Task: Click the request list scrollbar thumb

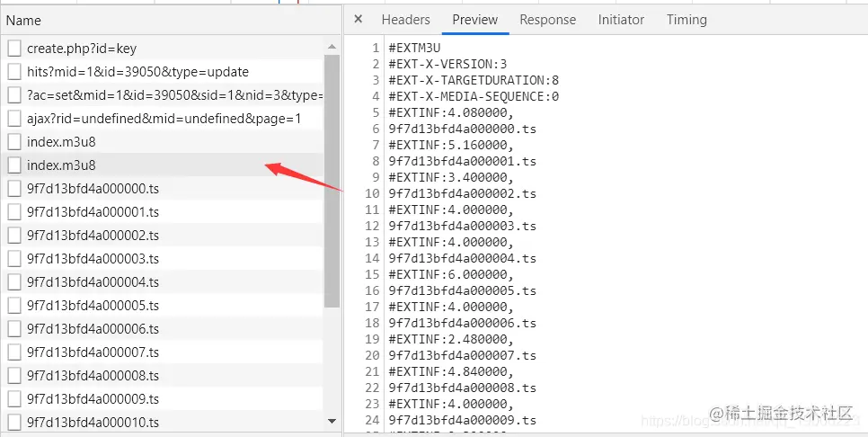Action: coord(332,181)
